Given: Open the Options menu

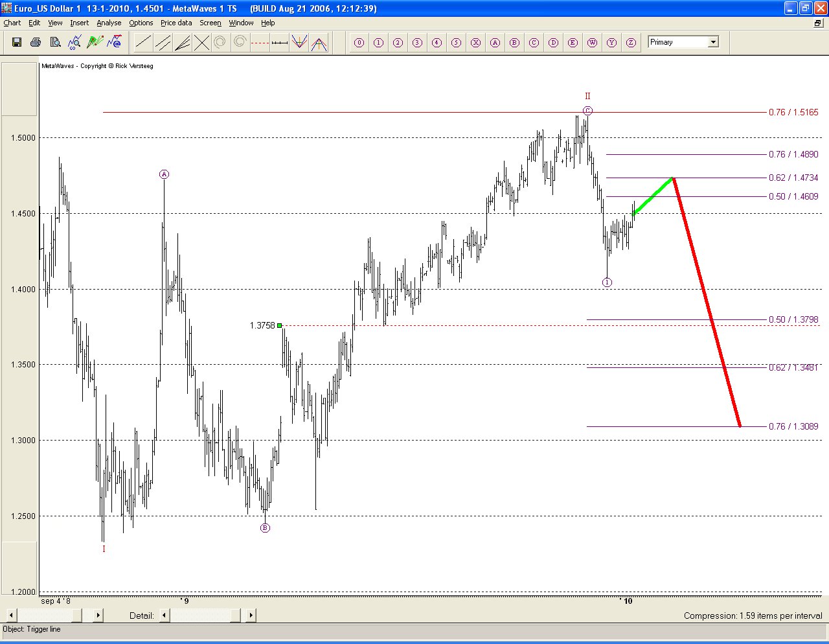Looking at the screenshot, I should (x=141, y=23).
